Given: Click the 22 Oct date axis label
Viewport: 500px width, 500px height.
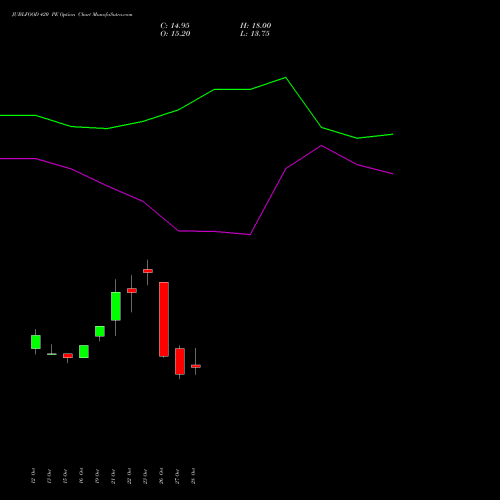Looking at the screenshot, I should pos(129,476).
